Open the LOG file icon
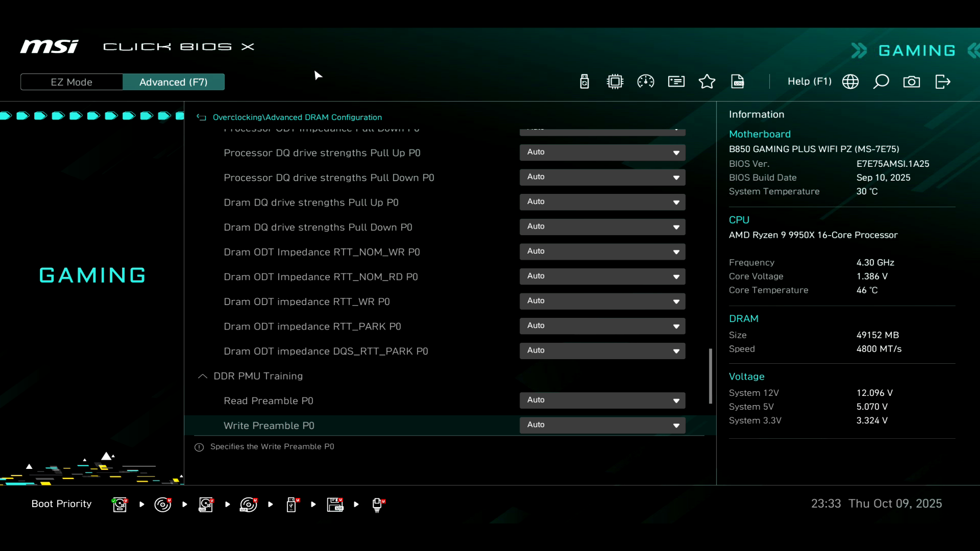This screenshot has width=980, height=551. click(x=738, y=82)
